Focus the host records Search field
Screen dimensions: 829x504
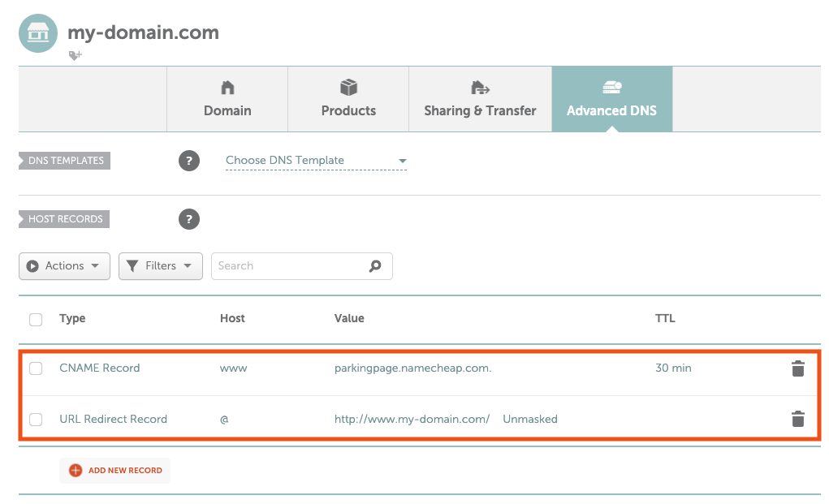click(x=288, y=266)
